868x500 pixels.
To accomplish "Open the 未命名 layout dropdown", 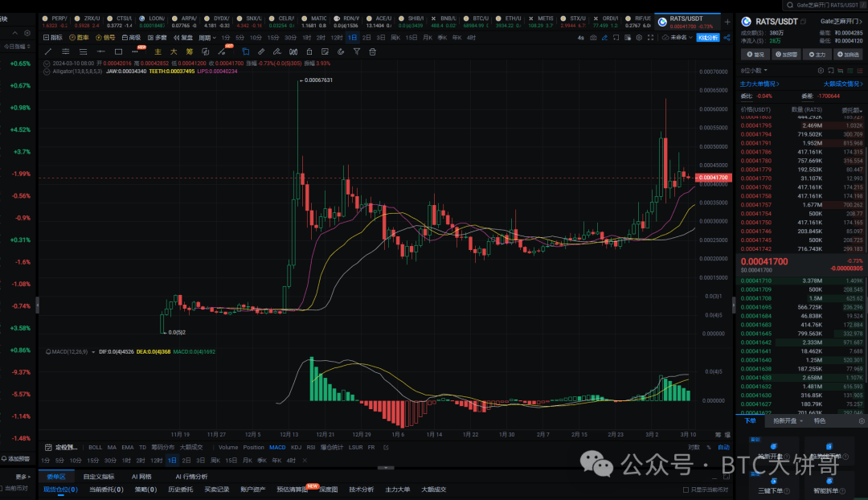I will point(676,38).
